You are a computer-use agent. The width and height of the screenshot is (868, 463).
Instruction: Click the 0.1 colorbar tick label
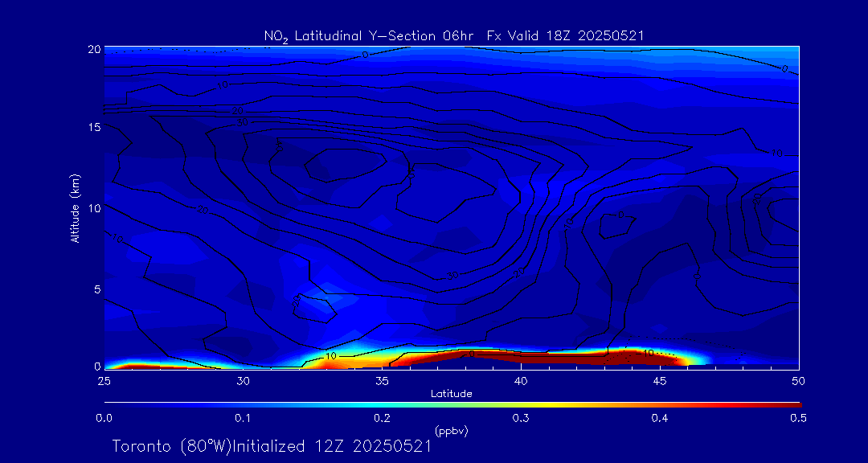(243, 418)
